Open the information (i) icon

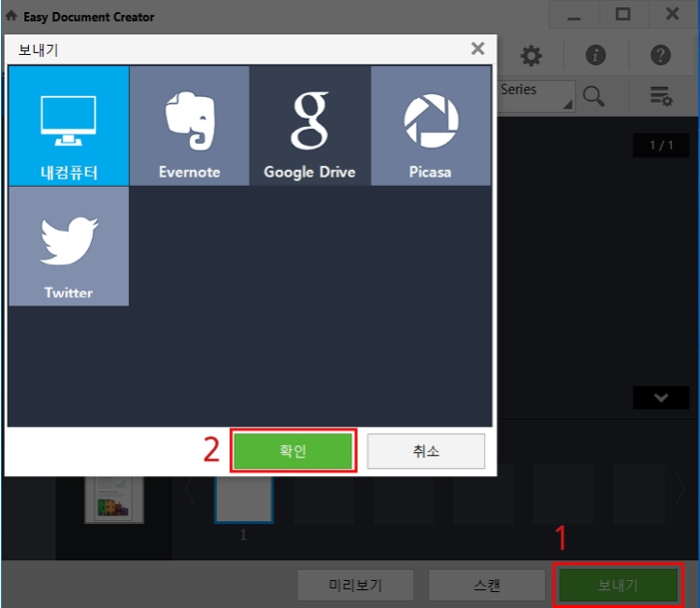595,55
